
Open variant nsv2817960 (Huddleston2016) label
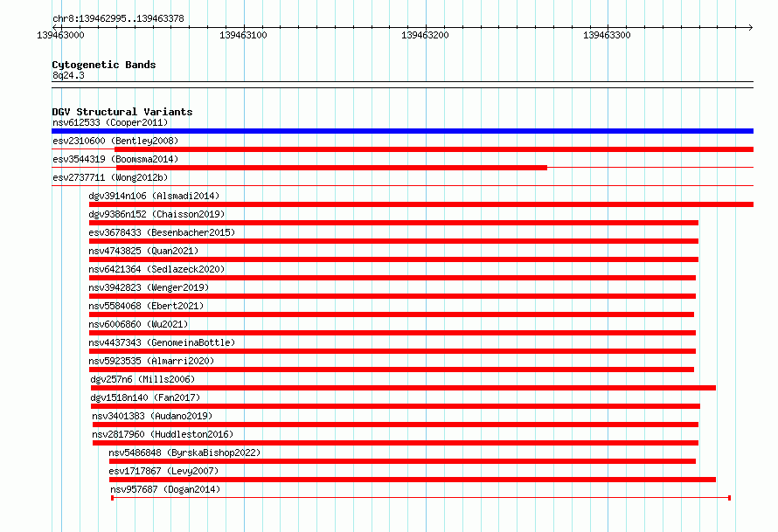point(163,434)
